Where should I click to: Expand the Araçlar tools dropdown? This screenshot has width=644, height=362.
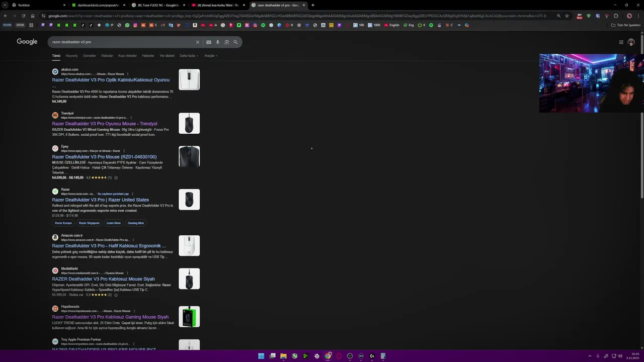tap(211, 56)
